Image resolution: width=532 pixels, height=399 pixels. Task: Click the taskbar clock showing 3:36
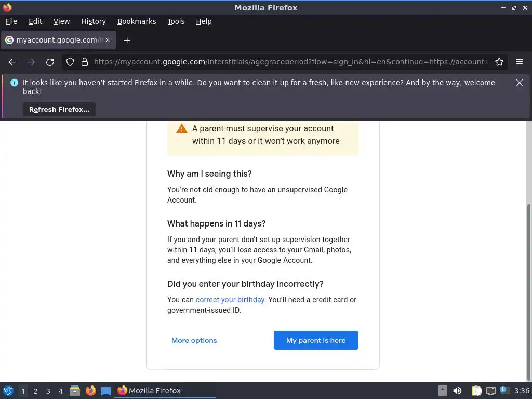pyautogui.click(x=522, y=391)
